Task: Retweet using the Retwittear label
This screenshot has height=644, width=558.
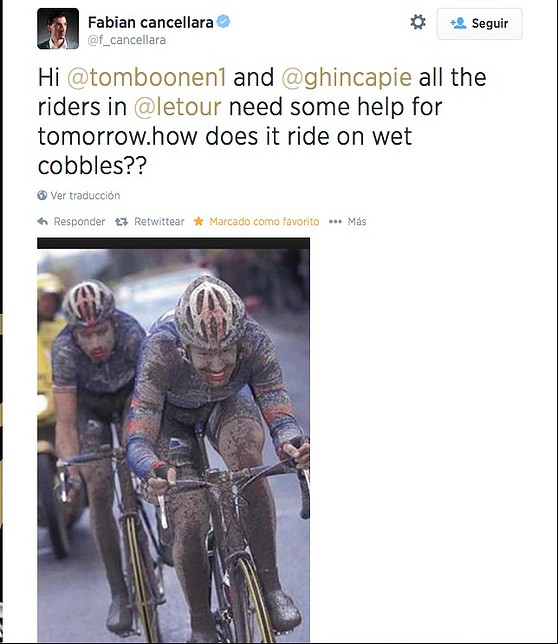Action: click(159, 222)
